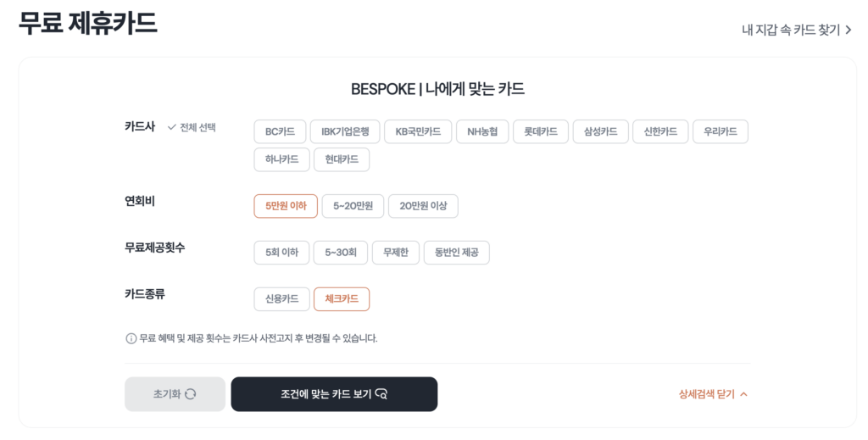Click the search icon on view cards button
The image size is (868, 440).
click(x=381, y=394)
